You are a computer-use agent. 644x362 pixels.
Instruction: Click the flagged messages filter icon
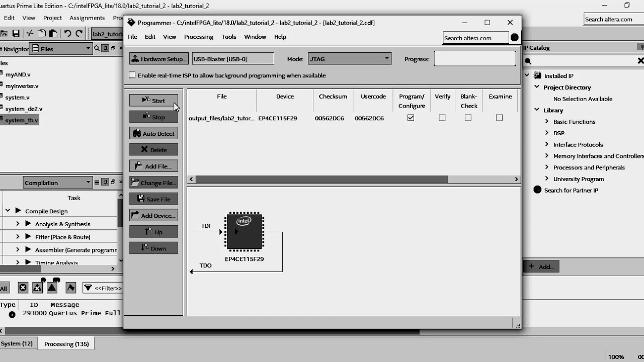pos(70,288)
